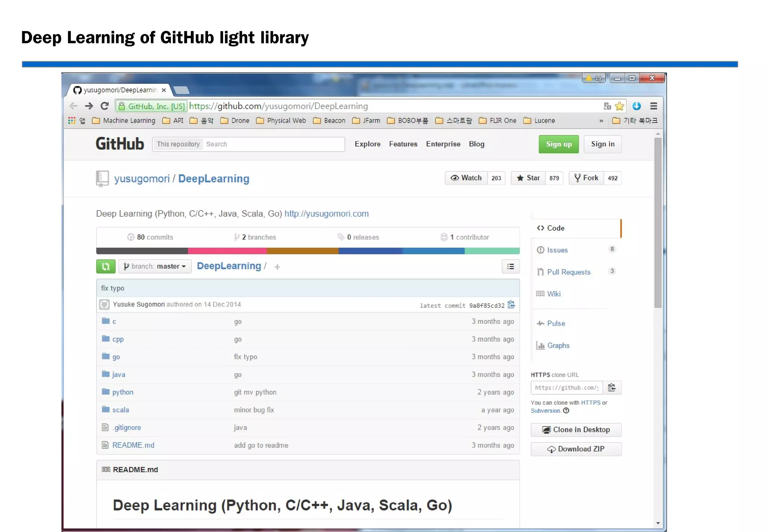Open the Chrome hamburger menu

(x=654, y=106)
